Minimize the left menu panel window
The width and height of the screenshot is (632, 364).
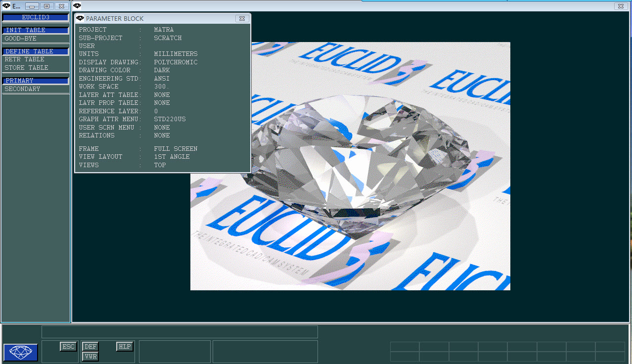(x=32, y=6)
